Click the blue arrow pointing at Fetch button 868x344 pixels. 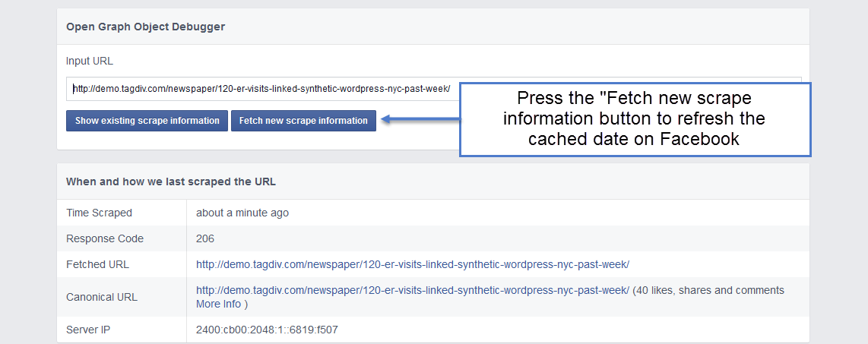pyautogui.click(x=421, y=119)
